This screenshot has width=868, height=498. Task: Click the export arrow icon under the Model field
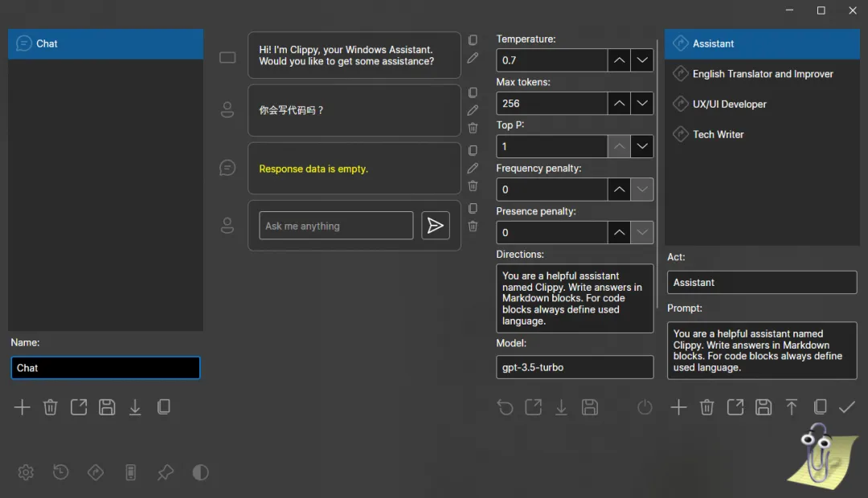[x=533, y=408]
